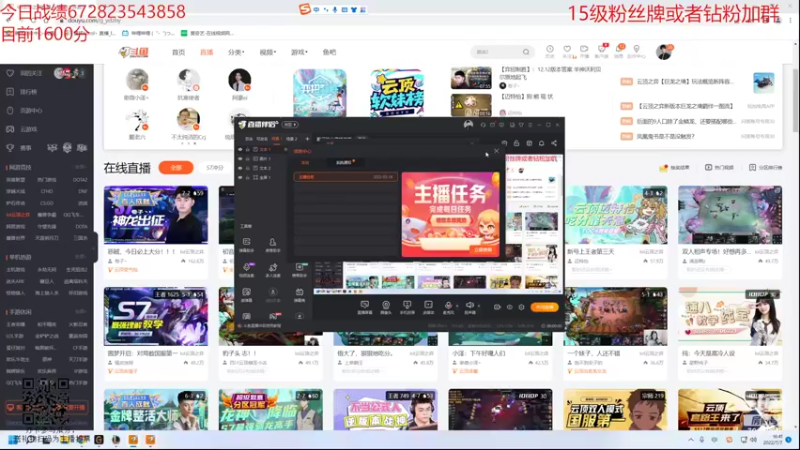800x450 pixels.
Task: Open the 神龙出征 stream thumbnail
Action: click(156, 215)
